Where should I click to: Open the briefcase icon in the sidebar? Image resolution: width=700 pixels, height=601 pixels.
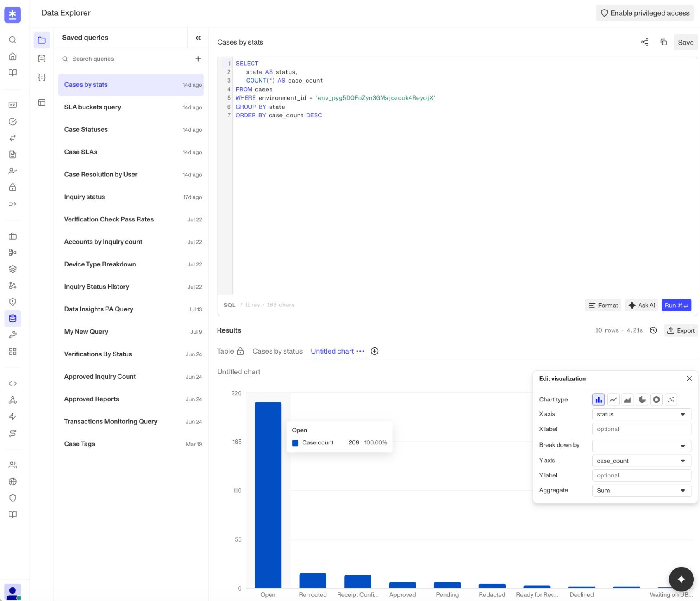point(13,236)
